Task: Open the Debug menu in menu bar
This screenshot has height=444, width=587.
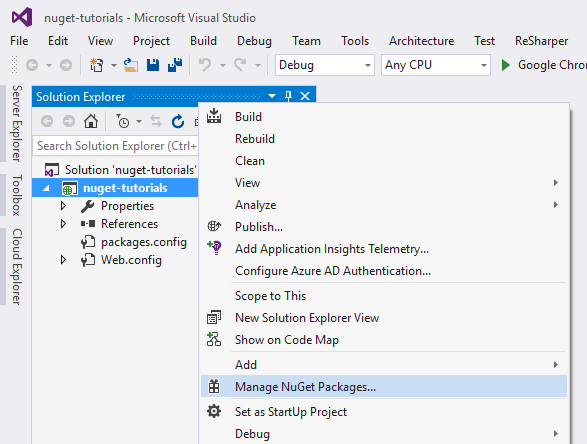Action: pyautogui.click(x=254, y=41)
